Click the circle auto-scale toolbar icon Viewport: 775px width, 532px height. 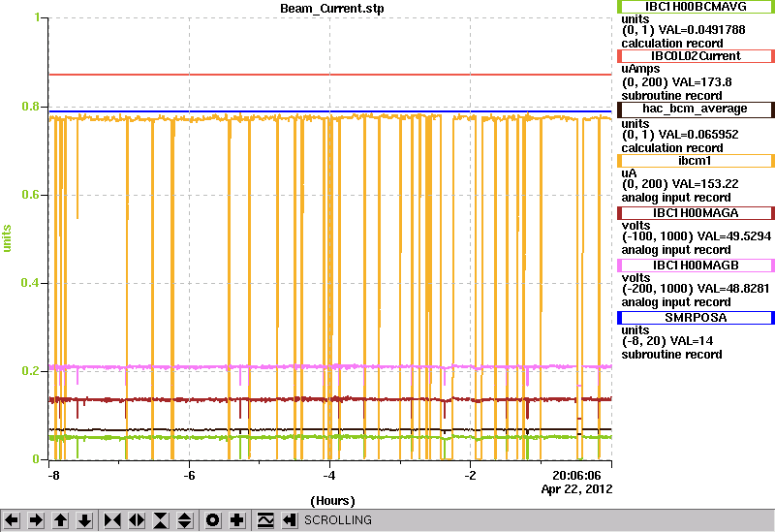[x=212, y=520]
